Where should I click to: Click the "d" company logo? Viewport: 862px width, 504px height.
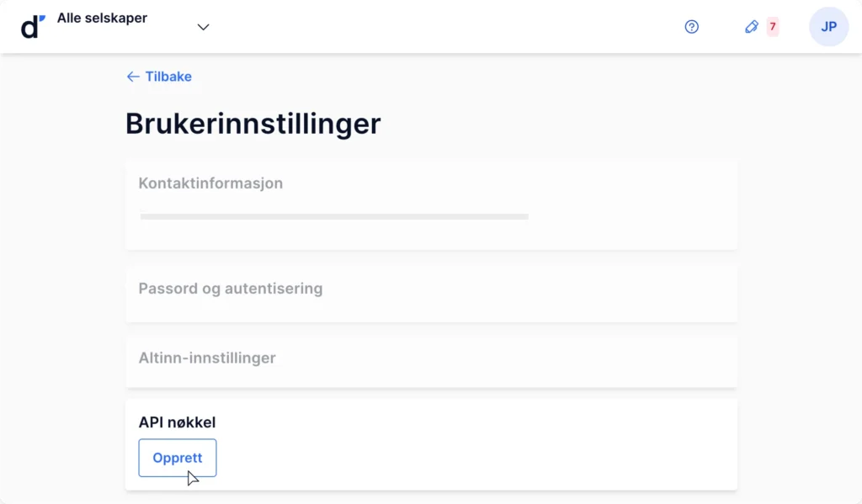tap(33, 27)
